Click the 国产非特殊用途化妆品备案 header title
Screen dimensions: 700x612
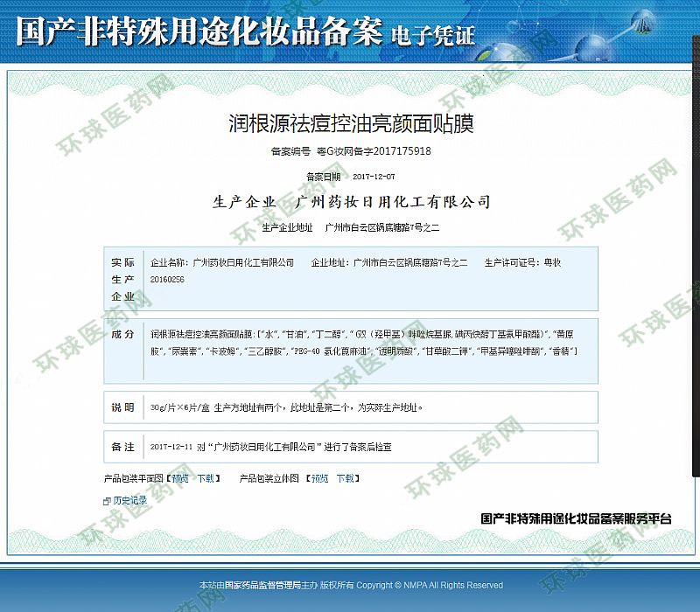(x=199, y=32)
